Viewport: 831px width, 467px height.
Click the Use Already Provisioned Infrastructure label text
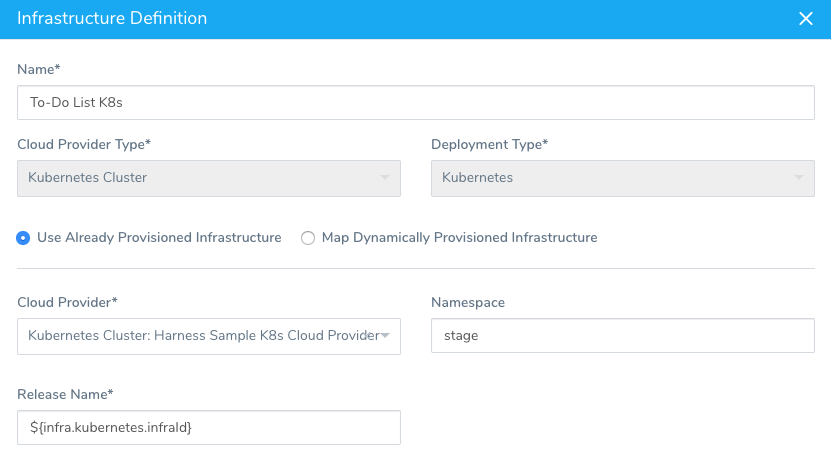(159, 237)
